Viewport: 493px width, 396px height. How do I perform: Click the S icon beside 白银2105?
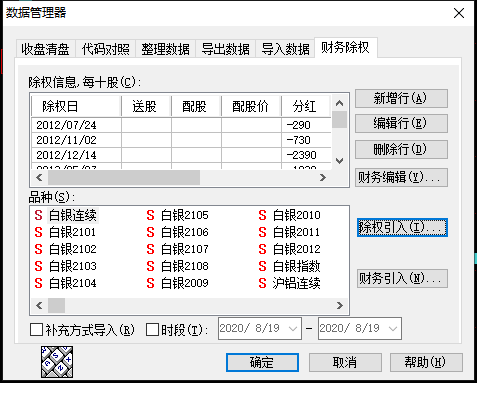pyautogui.click(x=150, y=215)
